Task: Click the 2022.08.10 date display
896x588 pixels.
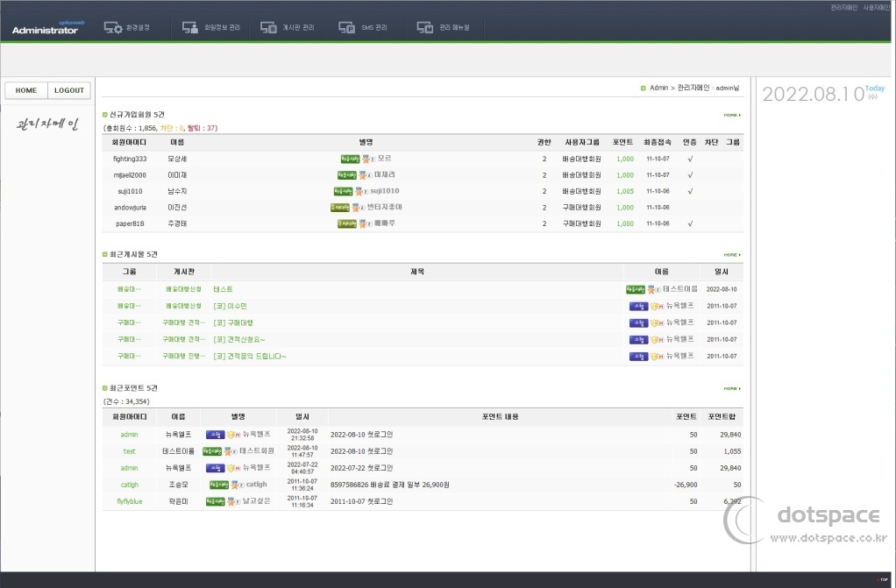Action: click(x=813, y=95)
